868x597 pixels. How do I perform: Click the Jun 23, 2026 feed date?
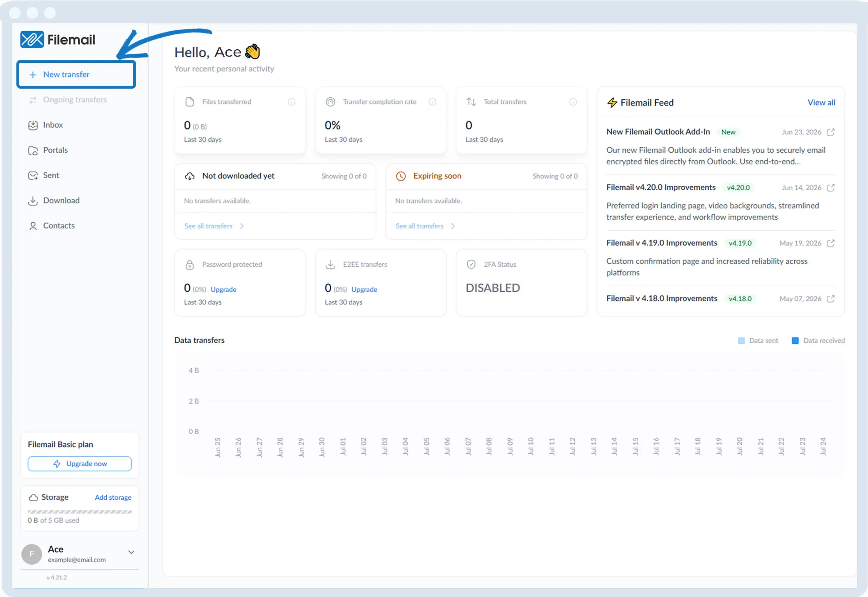[801, 132]
